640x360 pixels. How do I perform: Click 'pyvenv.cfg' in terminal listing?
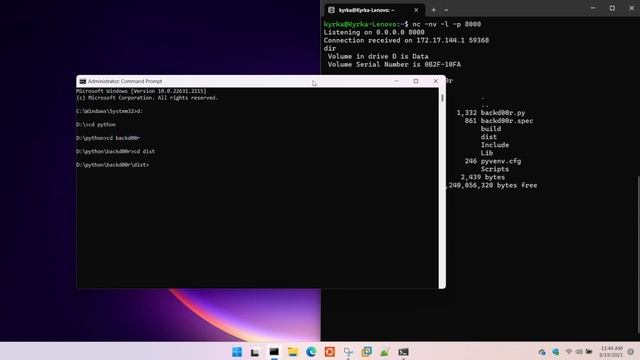(x=501, y=161)
